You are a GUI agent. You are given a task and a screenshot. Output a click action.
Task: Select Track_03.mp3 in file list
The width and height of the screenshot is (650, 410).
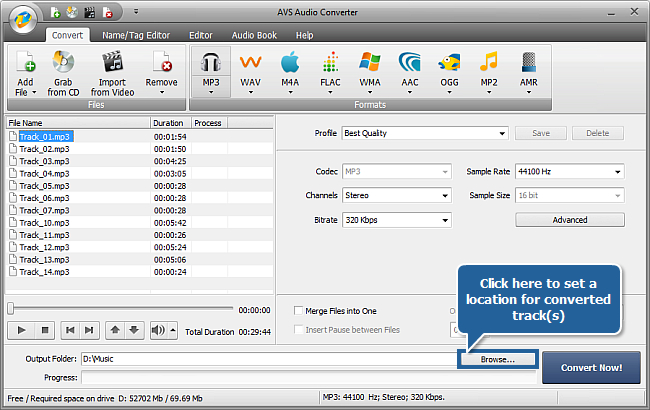coord(44,161)
